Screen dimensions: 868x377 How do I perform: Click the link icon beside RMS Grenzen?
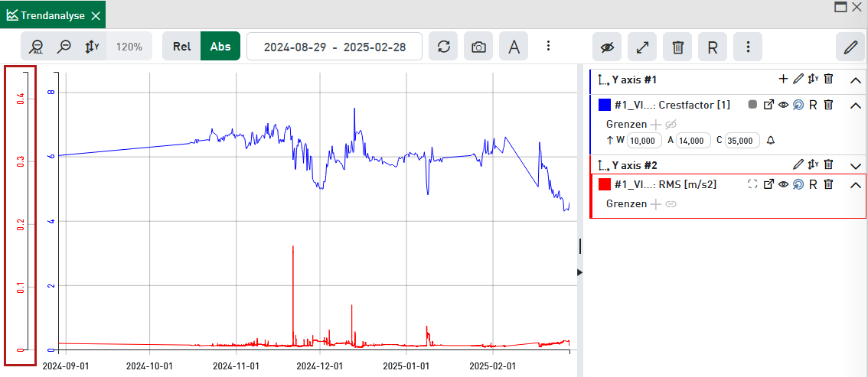click(671, 204)
